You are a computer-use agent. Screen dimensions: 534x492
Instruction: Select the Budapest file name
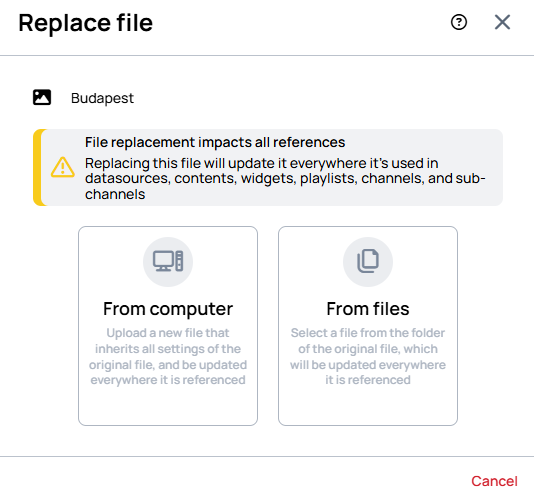102,98
